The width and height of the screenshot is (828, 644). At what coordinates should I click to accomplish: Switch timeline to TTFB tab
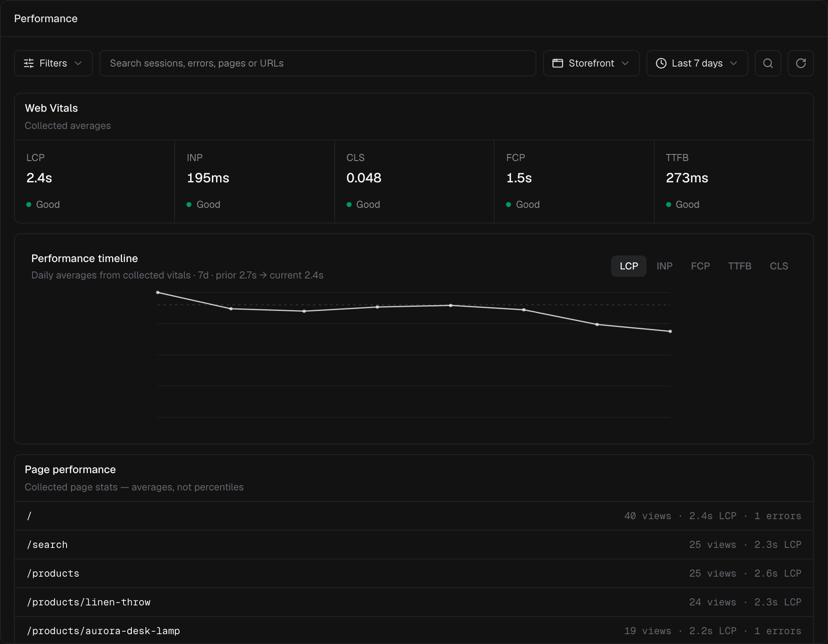[739, 266]
